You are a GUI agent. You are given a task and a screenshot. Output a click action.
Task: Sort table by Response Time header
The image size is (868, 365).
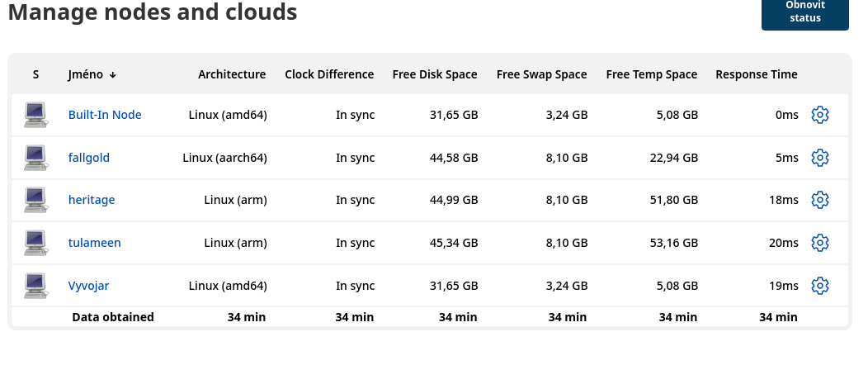click(x=756, y=74)
